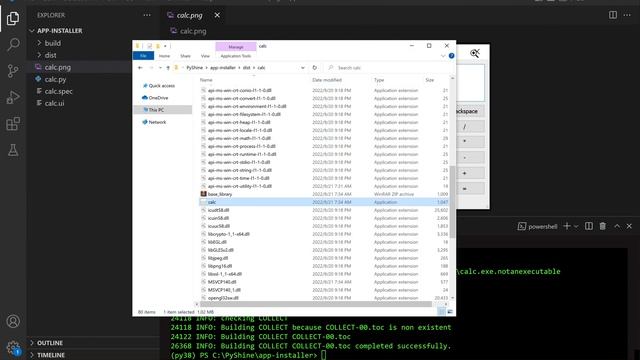
Task: Open editor more actions ellipsis
Action: coord(627,15)
